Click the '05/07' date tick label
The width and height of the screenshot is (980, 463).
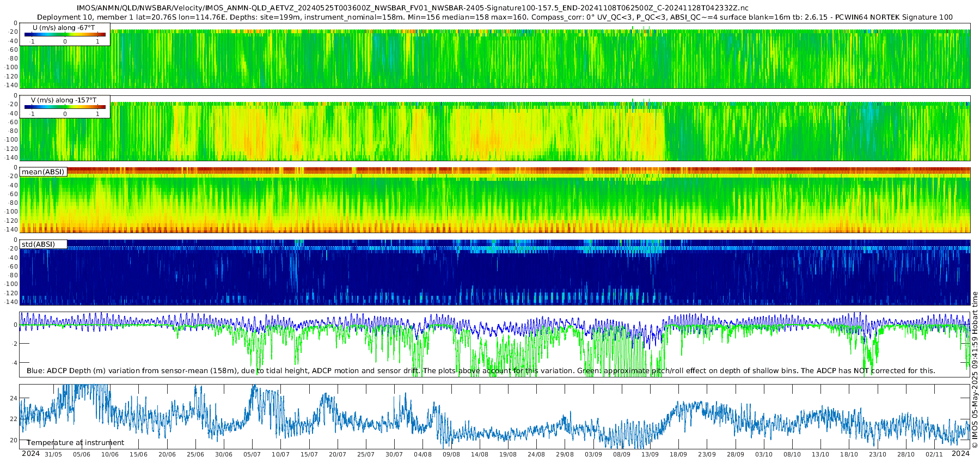[252, 454]
